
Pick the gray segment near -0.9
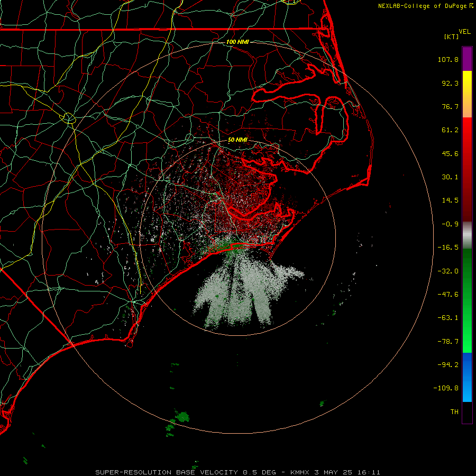(467, 235)
